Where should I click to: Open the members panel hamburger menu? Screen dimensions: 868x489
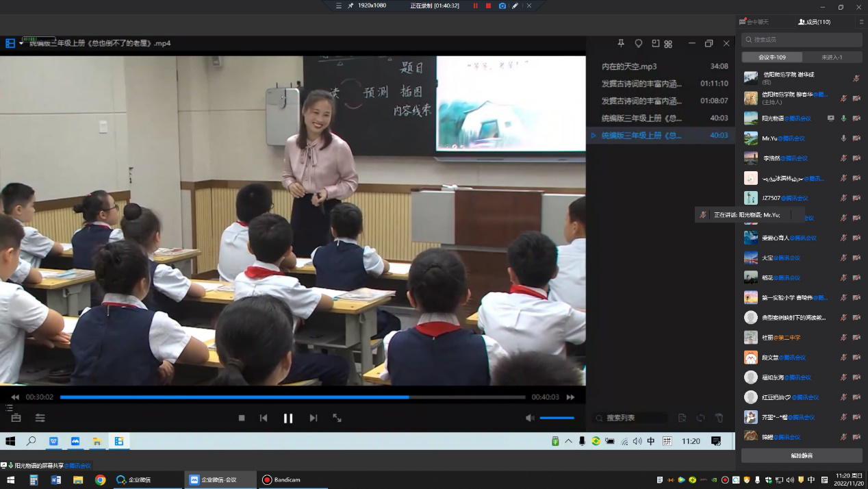coord(861,22)
